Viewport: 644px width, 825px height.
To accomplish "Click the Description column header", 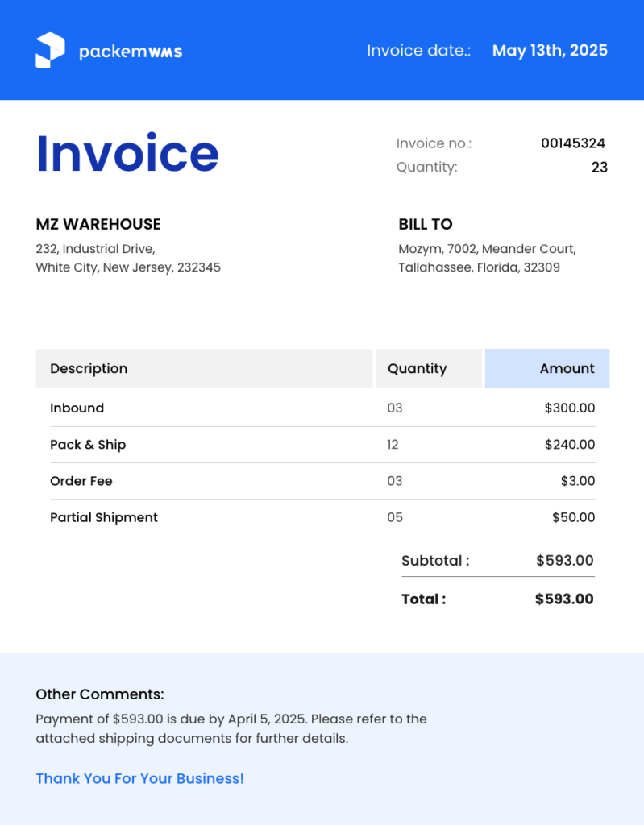I will [x=89, y=368].
